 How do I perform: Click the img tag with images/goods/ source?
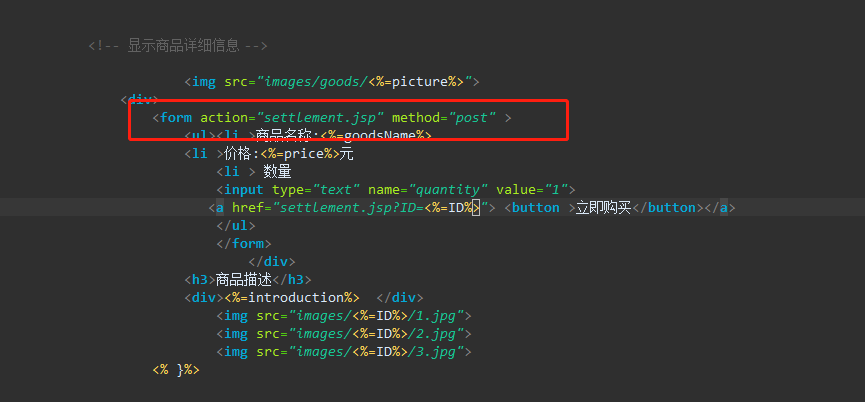tap(332, 82)
